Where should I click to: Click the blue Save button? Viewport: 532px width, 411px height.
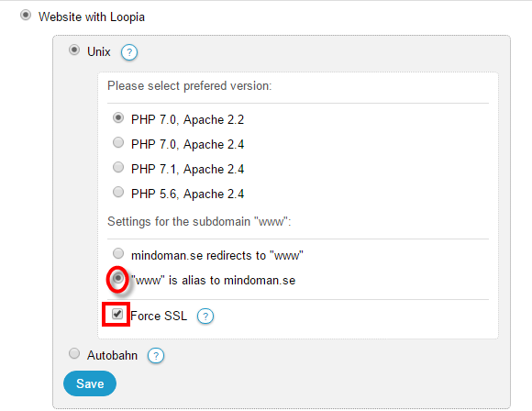[x=90, y=383]
